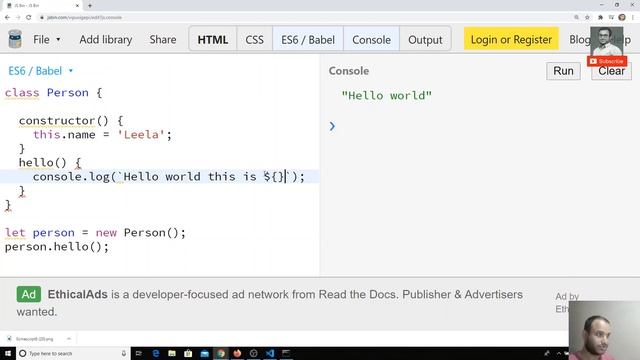Bookmark this page with the star icon
The image size is (640, 360).
click(587, 17)
